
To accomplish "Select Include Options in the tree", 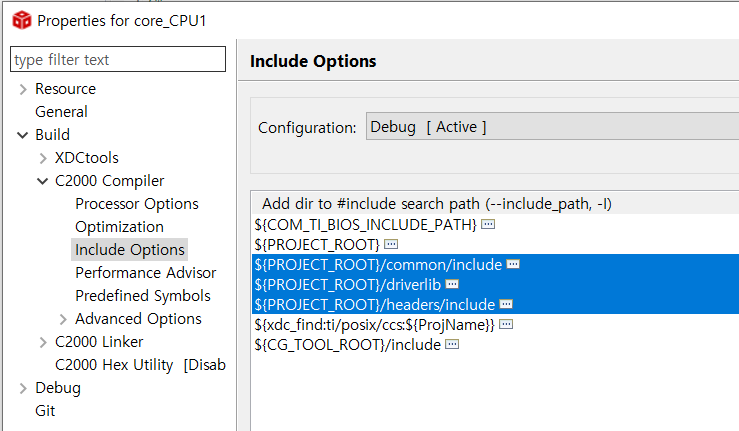I will [130, 249].
